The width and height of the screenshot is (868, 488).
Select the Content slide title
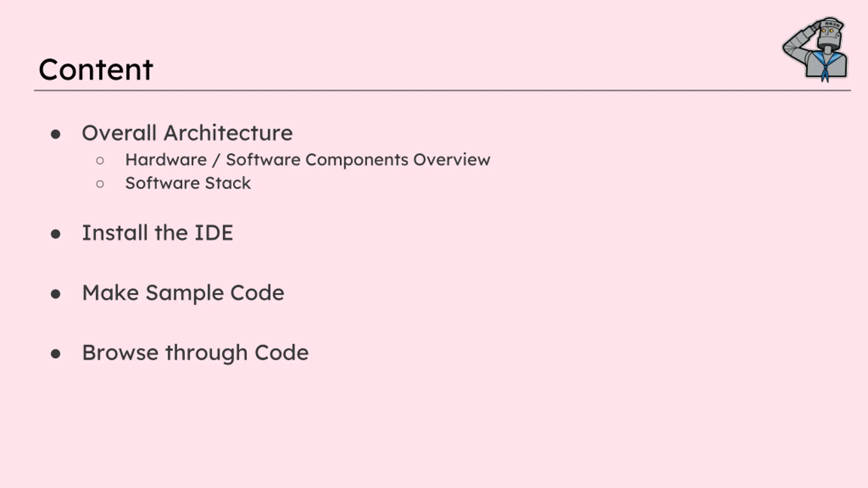pyautogui.click(x=96, y=70)
